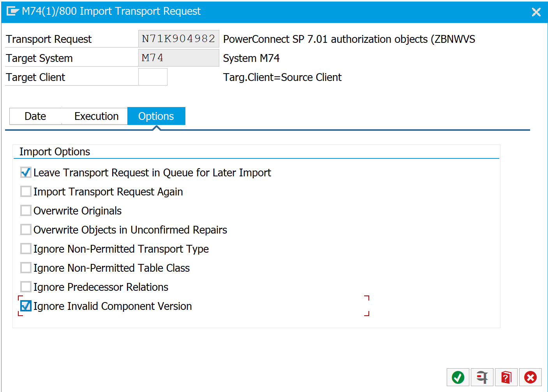Close the Import Transport Request dialog

(x=536, y=12)
